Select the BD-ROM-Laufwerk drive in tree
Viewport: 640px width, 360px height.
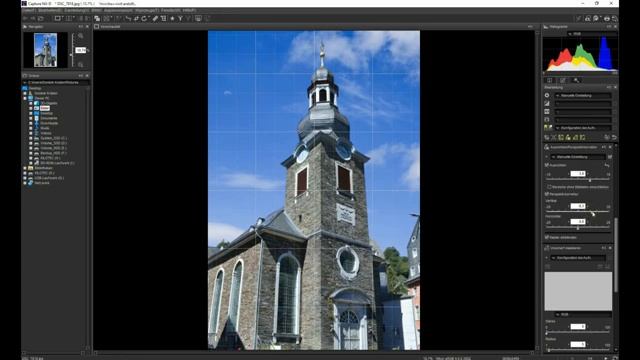pos(57,163)
